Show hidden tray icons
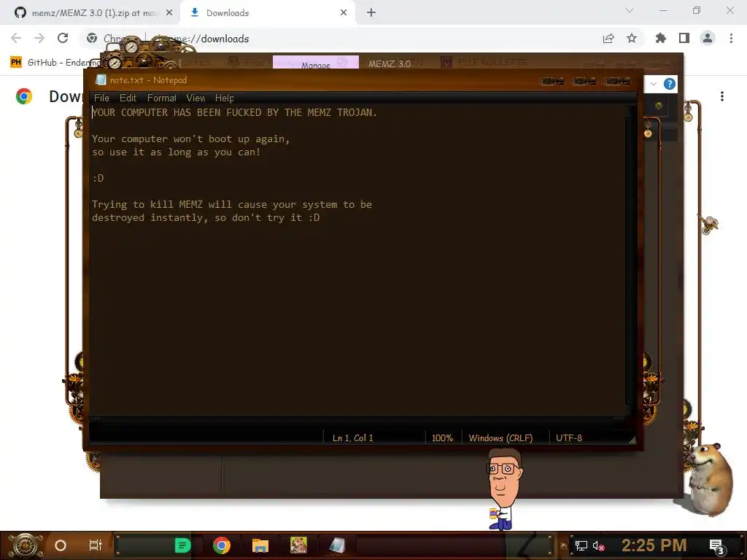The width and height of the screenshot is (747, 560). [x=564, y=546]
